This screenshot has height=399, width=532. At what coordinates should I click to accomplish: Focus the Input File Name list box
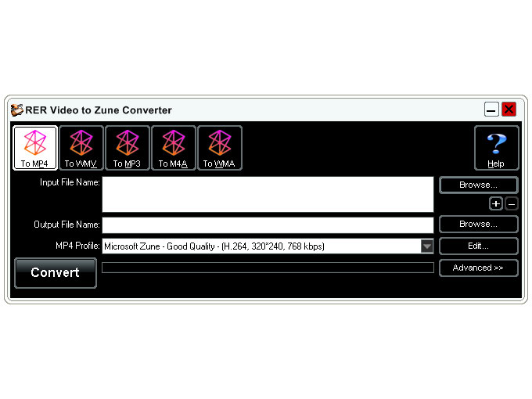[x=268, y=194]
